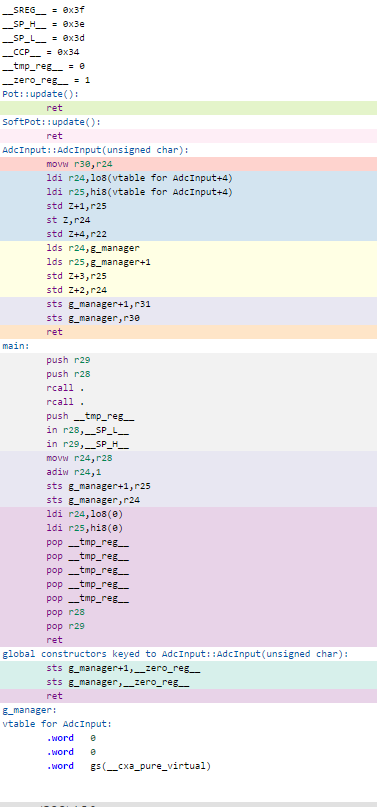The image size is (377, 807).
Task: Select the "sts g_manager+1,__zero_reg__" instruction
Action: coord(123,668)
